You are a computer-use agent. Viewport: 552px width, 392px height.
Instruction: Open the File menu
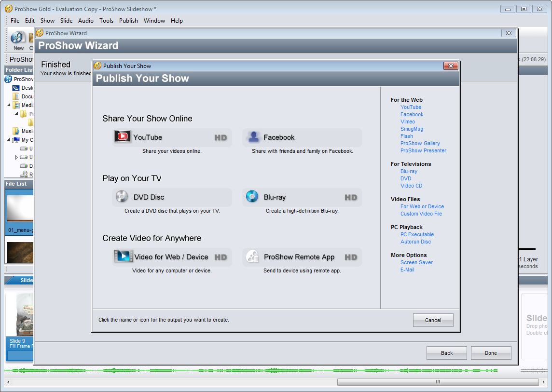tap(15, 21)
